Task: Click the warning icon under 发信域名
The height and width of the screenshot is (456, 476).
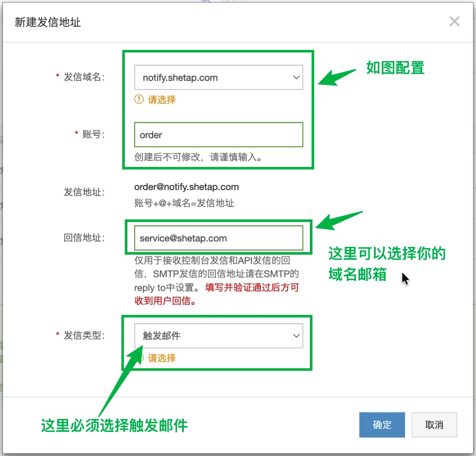Action: (x=139, y=99)
